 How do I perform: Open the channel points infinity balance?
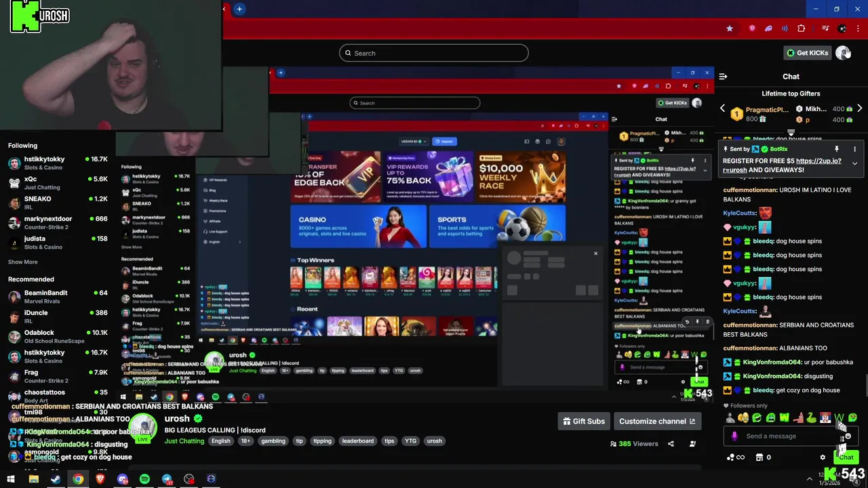pyautogui.click(x=735, y=457)
